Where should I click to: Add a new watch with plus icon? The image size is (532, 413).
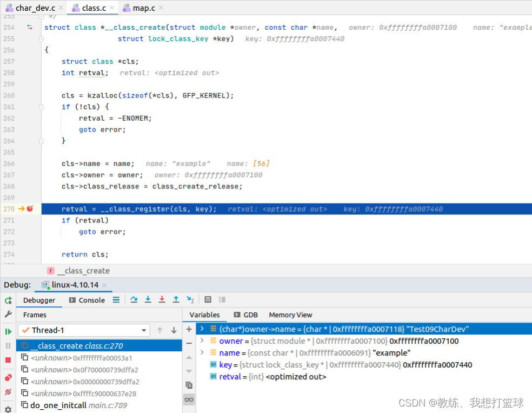click(189, 329)
